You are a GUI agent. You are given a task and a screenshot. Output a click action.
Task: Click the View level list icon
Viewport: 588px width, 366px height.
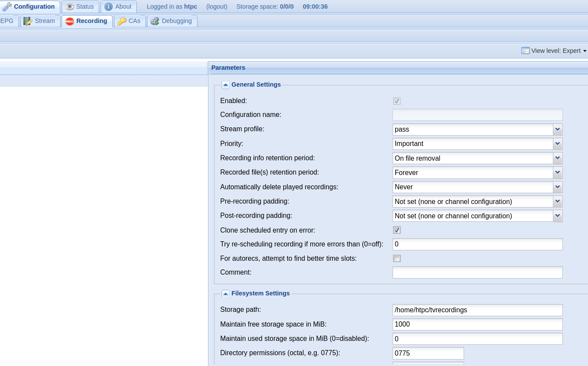point(525,51)
